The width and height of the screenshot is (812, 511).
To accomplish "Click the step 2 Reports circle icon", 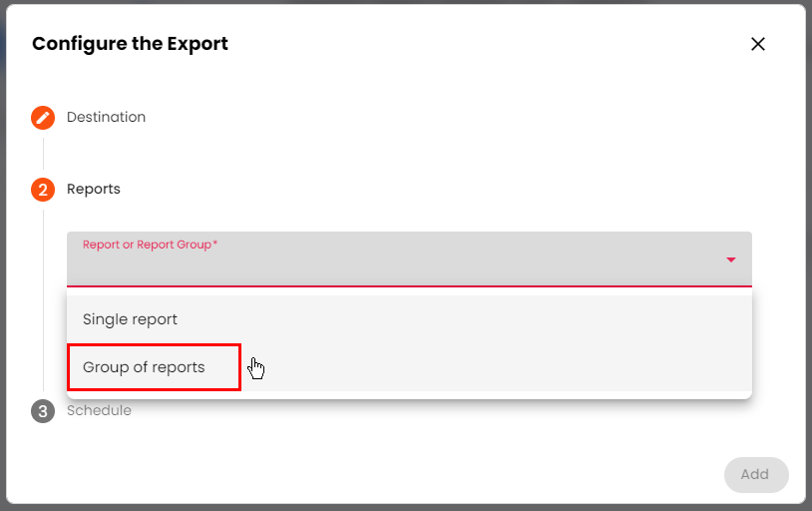I will point(43,190).
